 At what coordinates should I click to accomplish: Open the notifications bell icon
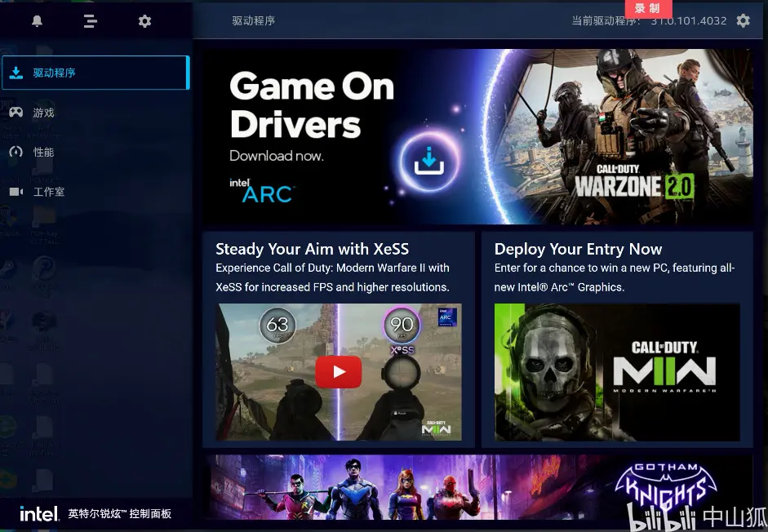(38, 21)
